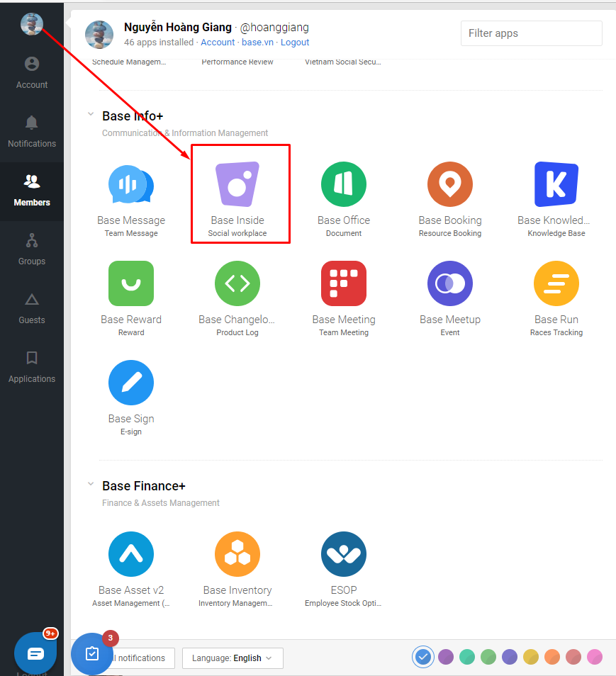Select the orange theme swatch
Screen dimensions: 616x676
(552, 657)
